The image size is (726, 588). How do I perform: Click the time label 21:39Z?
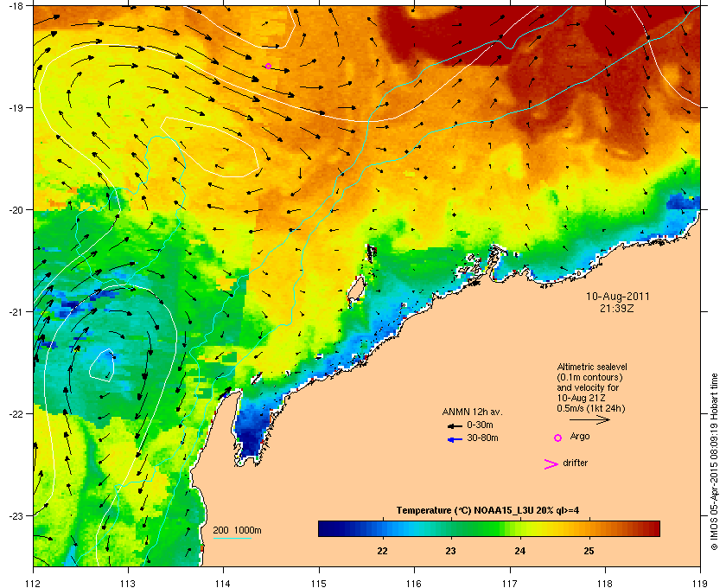[x=617, y=308]
